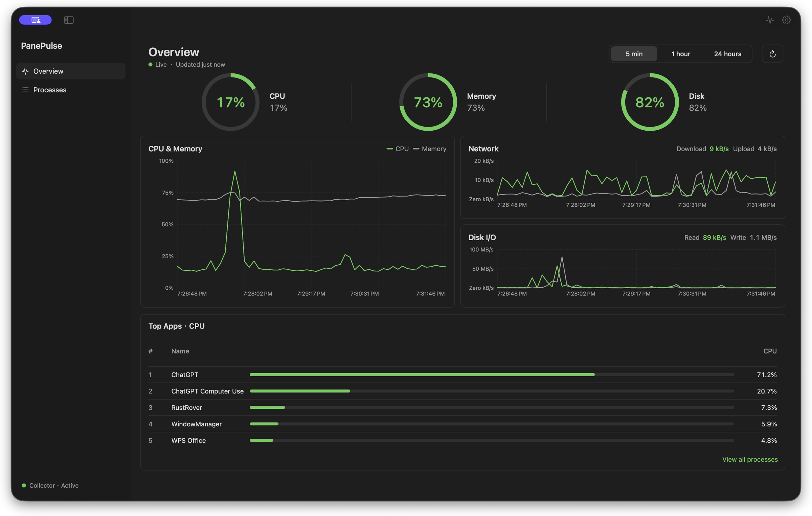Click the 4.8% CPU value
The width and height of the screenshot is (812, 516).
(x=769, y=441)
